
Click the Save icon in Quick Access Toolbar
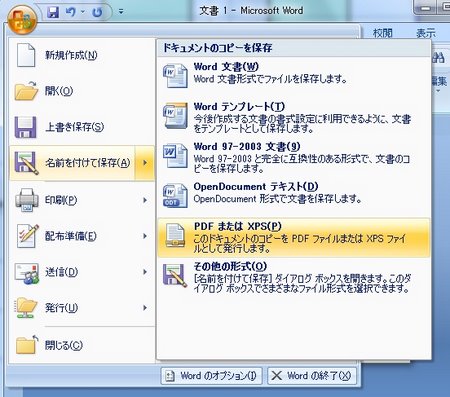53,12
